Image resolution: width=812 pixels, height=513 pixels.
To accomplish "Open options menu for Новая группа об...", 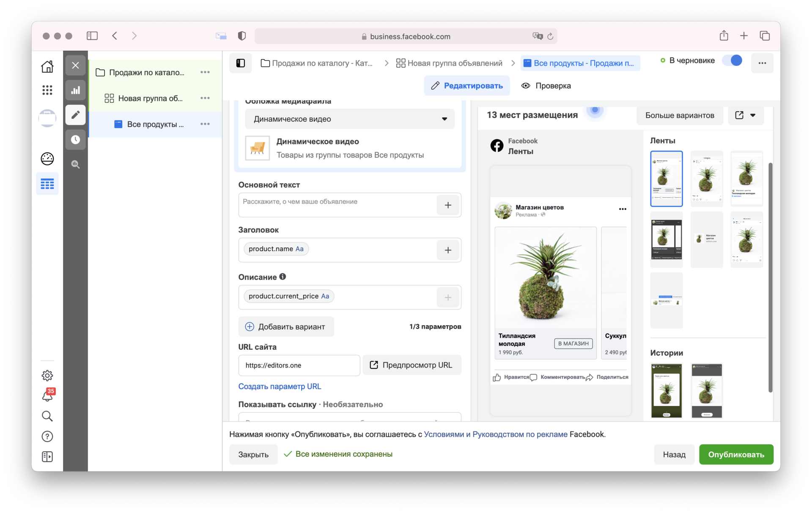I will (x=205, y=98).
